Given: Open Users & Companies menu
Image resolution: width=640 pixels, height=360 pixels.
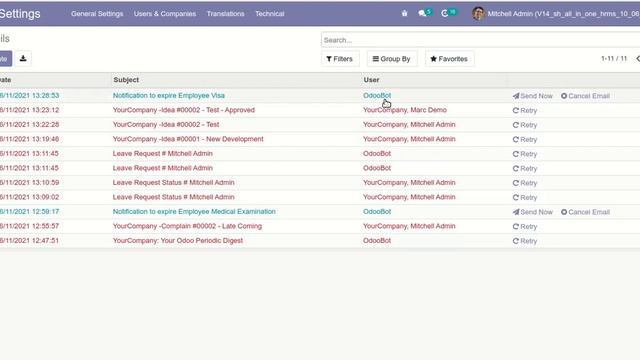Looking at the screenshot, I should [165, 13].
